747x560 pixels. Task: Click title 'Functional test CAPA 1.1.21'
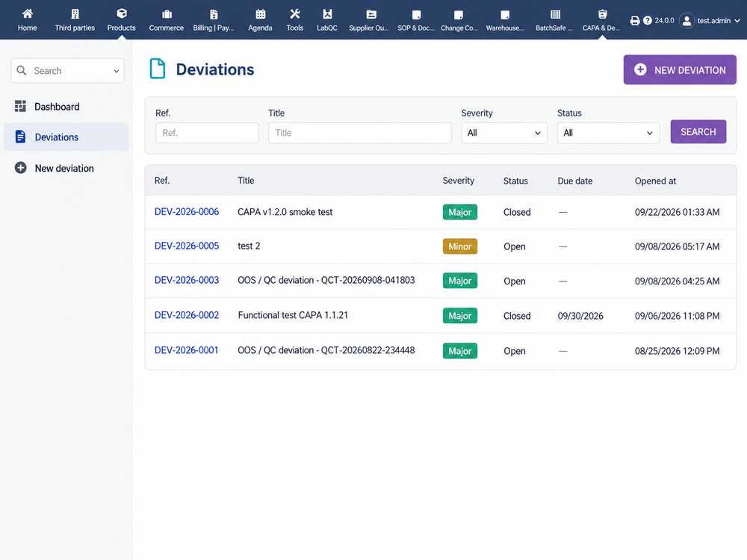[293, 315]
